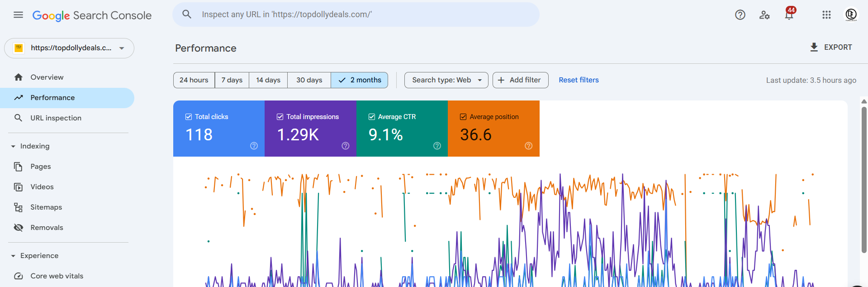Select the 30 days date range
The width and height of the screenshot is (868, 287).
[x=309, y=80]
